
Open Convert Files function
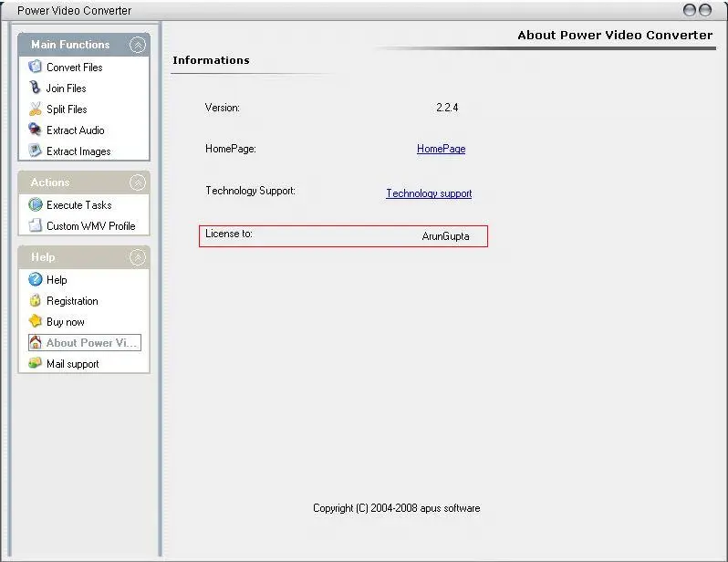74,68
